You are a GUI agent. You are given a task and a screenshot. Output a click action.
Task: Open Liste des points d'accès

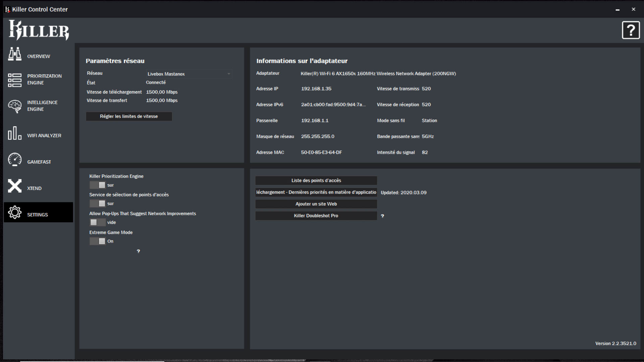tap(316, 180)
